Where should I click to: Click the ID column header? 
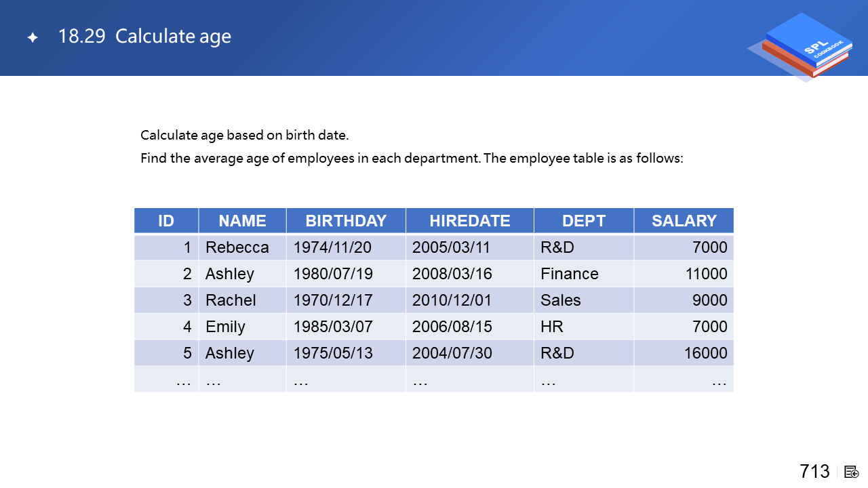point(166,221)
